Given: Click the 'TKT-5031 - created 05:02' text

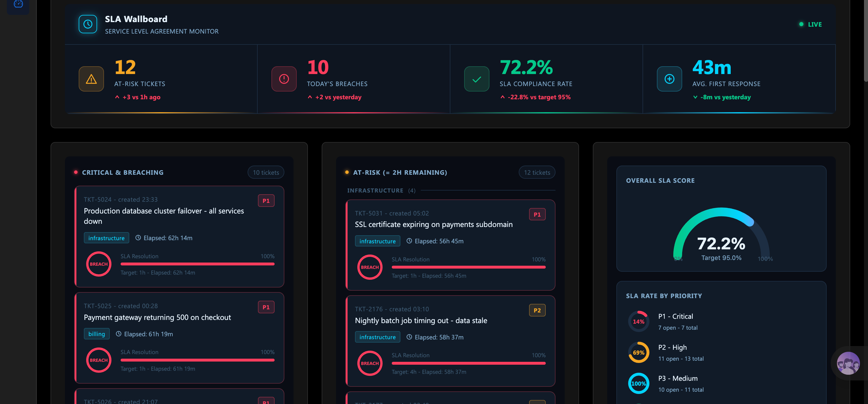Looking at the screenshot, I should coord(392,213).
